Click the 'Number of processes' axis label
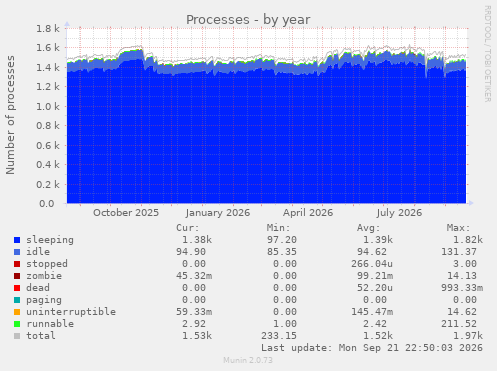The width and height of the screenshot is (497, 371). point(10,115)
